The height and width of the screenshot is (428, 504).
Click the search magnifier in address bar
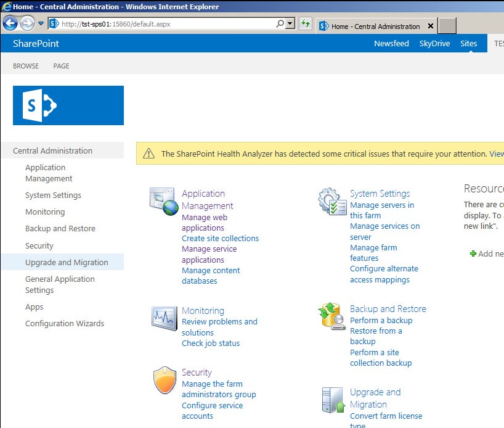(x=280, y=23)
